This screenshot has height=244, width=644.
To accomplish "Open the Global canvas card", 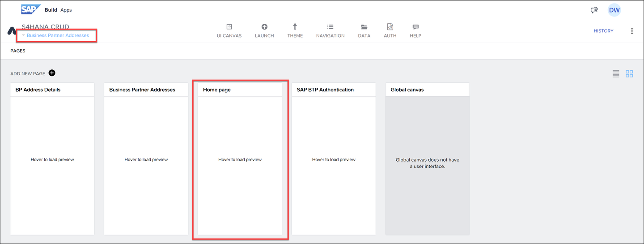I will tap(428, 159).
